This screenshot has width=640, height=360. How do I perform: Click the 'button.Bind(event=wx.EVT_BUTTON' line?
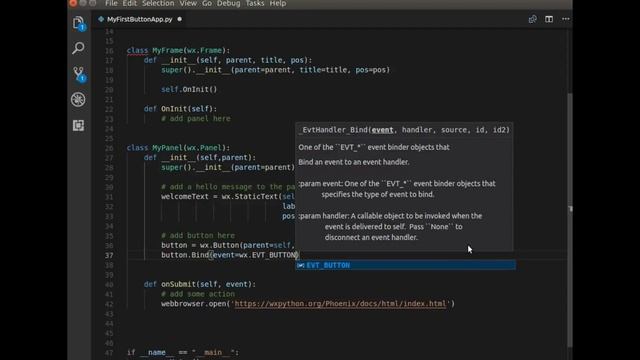click(230, 255)
